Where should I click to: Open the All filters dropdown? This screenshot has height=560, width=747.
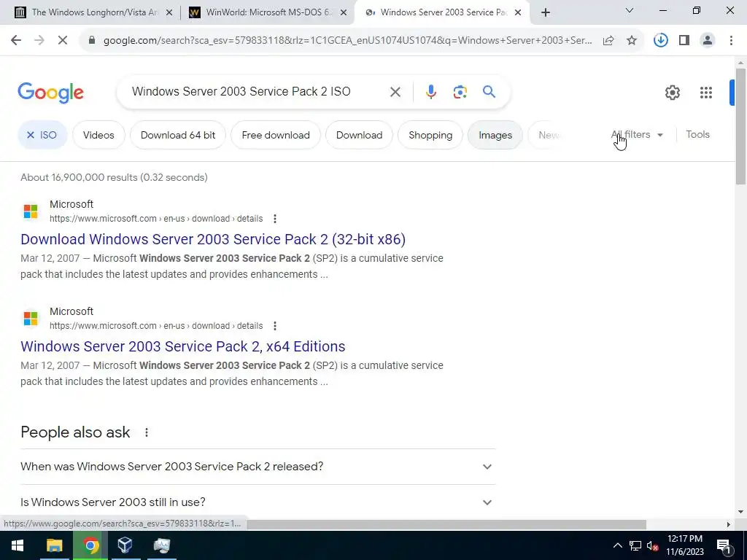click(x=637, y=135)
